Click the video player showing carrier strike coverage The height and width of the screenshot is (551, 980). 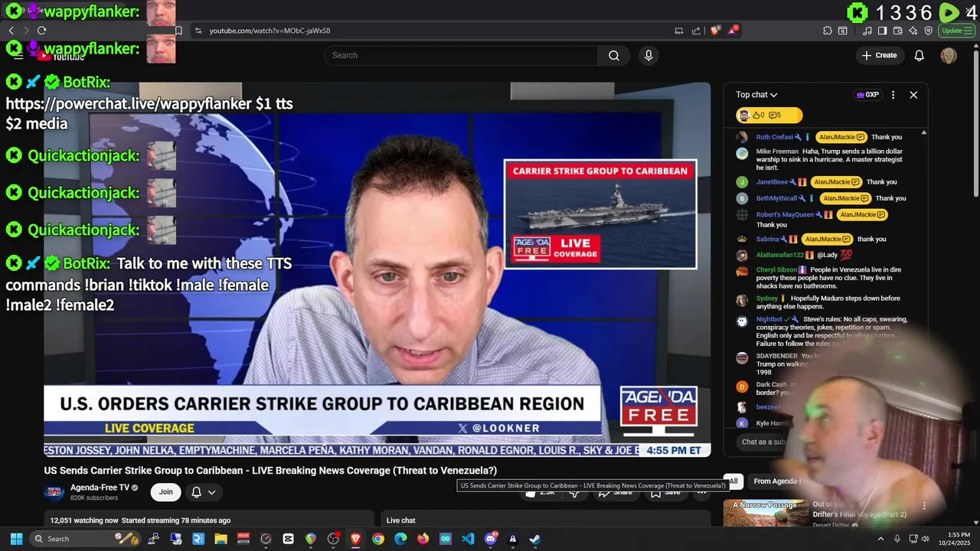pos(377,269)
